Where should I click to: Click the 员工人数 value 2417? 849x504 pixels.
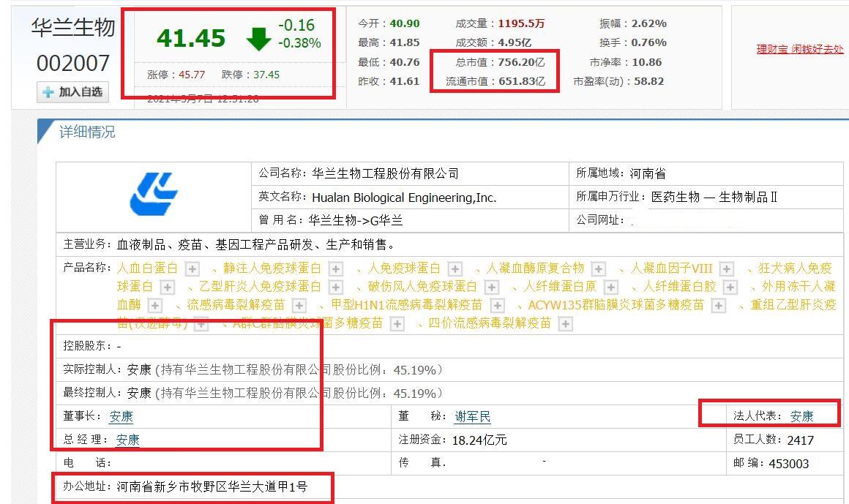[800, 440]
